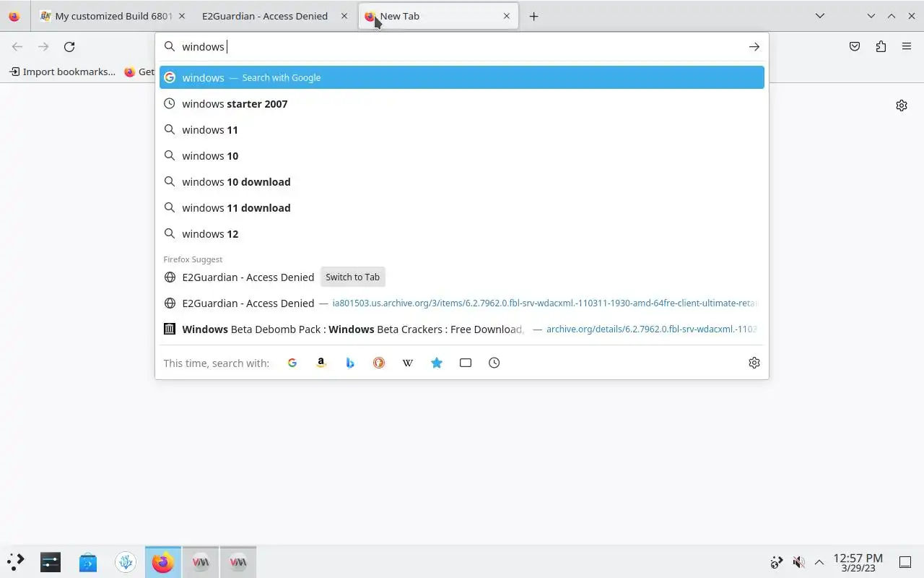The width and height of the screenshot is (924, 578).
Task: Search open tabs via tabs icon
Action: [x=466, y=363]
